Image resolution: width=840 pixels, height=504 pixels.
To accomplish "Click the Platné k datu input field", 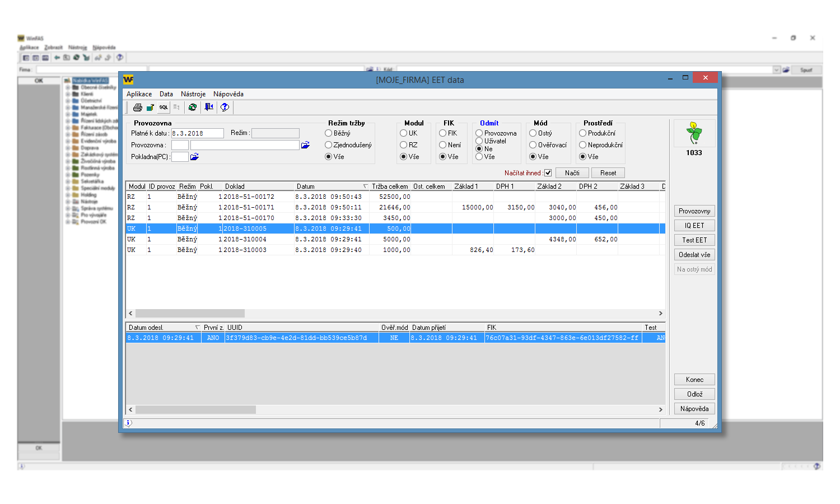I will click(x=198, y=133).
